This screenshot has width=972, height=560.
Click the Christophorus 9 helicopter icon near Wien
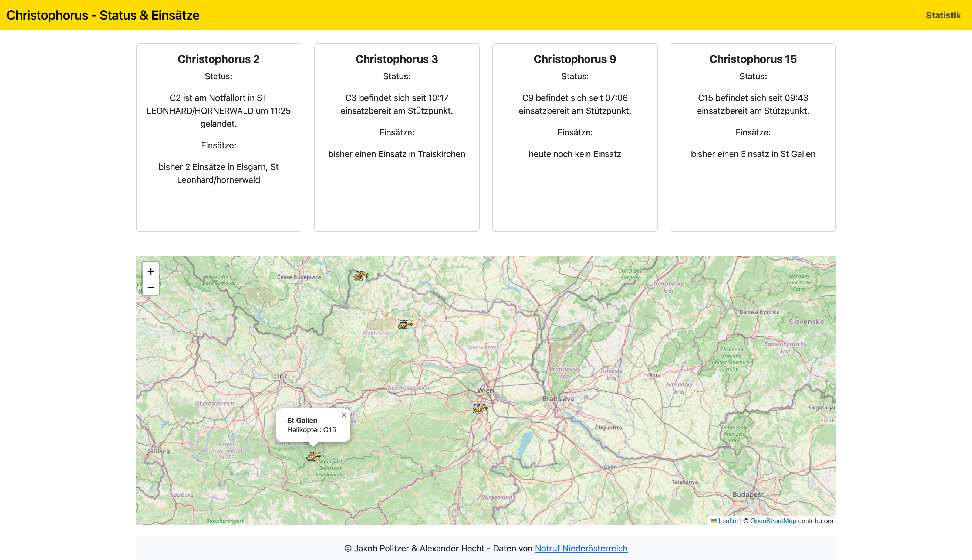[479, 409]
